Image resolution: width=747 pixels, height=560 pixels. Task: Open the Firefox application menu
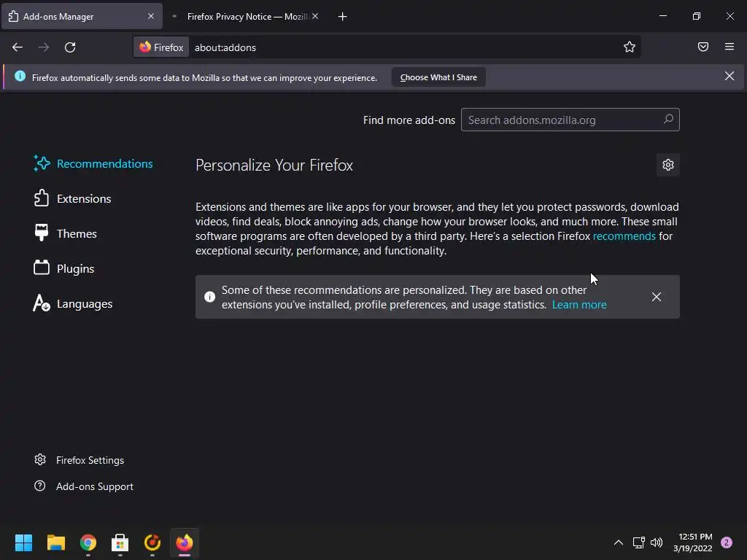[729, 47]
